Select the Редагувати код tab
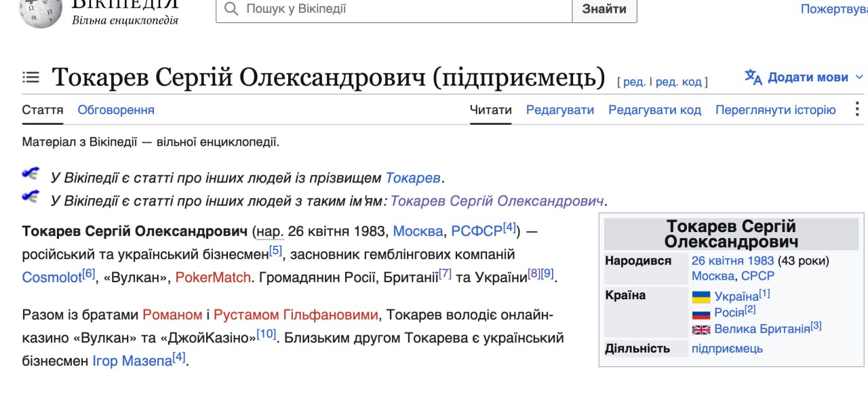The width and height of the screenshot is (868, 403). pyautogui.click(x=654, y=110)
